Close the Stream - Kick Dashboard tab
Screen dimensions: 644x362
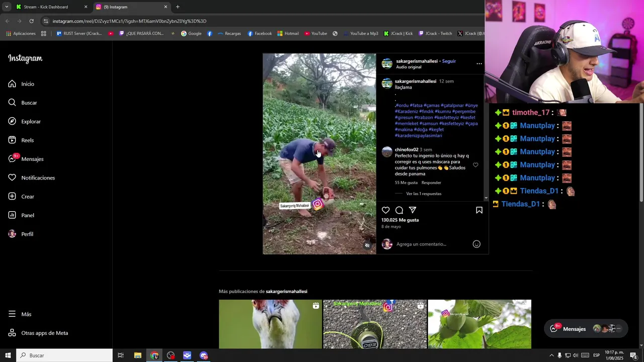tap(86, 7)
